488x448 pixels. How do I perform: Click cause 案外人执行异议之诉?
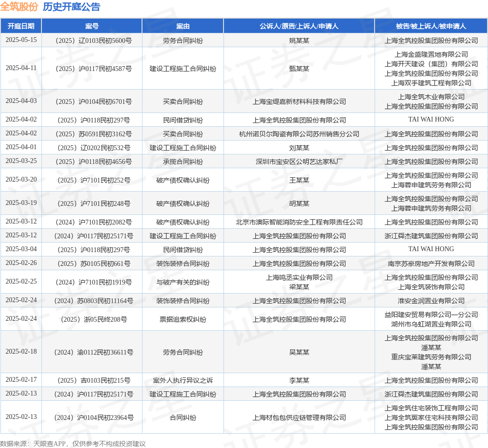183,380
